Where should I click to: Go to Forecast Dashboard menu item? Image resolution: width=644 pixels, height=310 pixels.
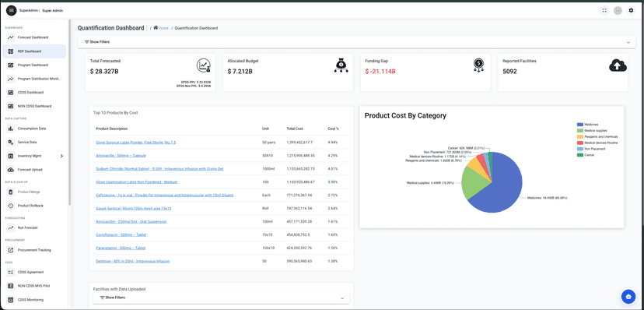[33, 37]
